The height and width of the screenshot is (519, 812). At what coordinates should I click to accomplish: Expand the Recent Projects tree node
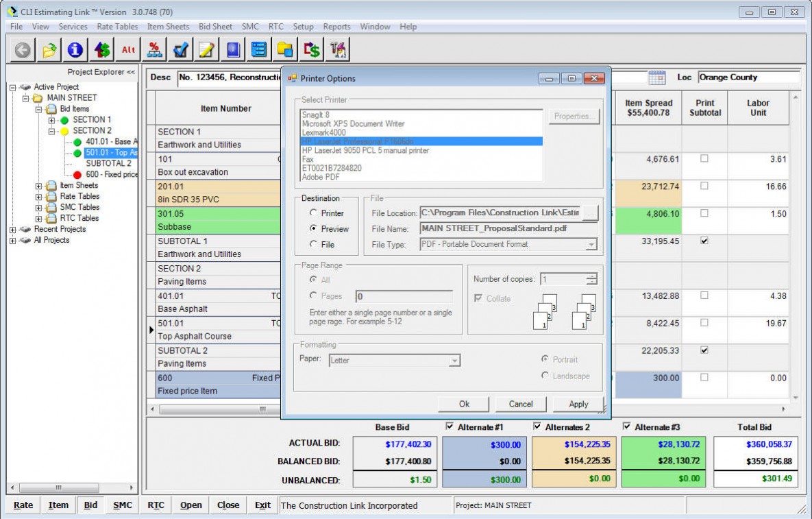(12, 230)
